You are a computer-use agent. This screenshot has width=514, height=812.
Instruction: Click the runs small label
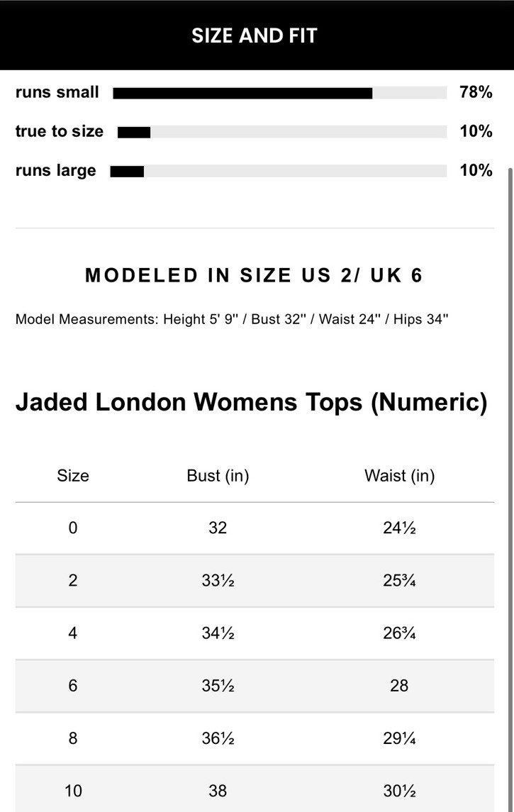tap(57, 92)
